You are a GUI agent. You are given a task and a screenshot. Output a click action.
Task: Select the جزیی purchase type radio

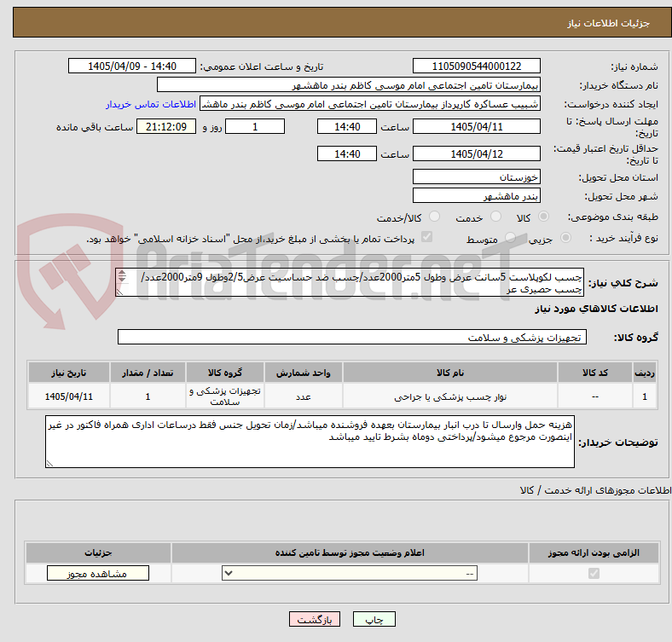[565, 237]
